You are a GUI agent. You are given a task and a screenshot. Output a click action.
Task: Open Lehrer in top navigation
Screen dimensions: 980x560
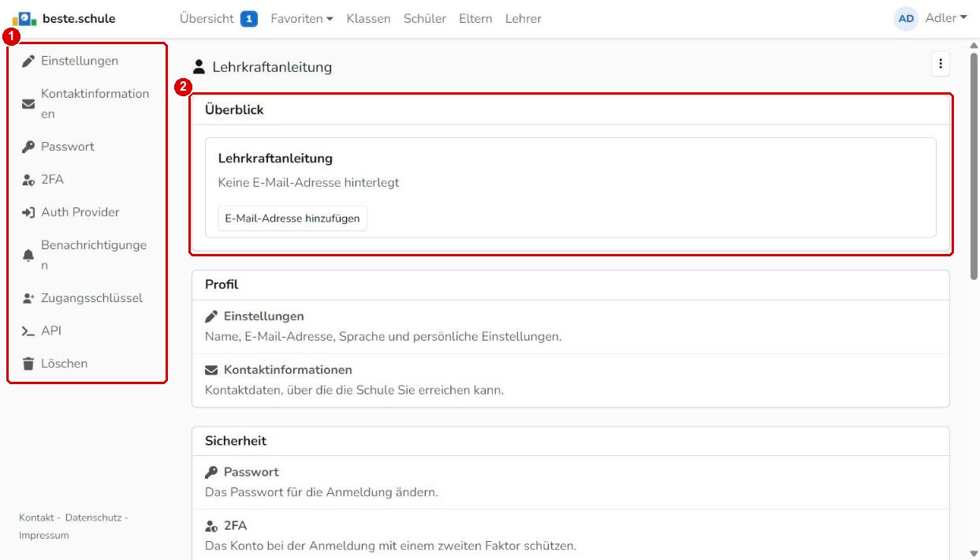[523, 18]
